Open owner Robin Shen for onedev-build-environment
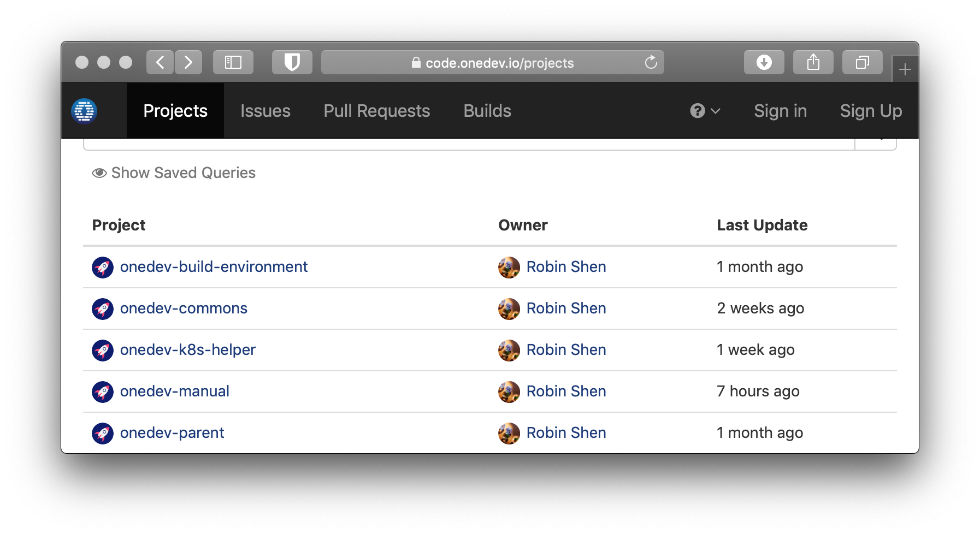The image size is (980, 534). point(566,266)
